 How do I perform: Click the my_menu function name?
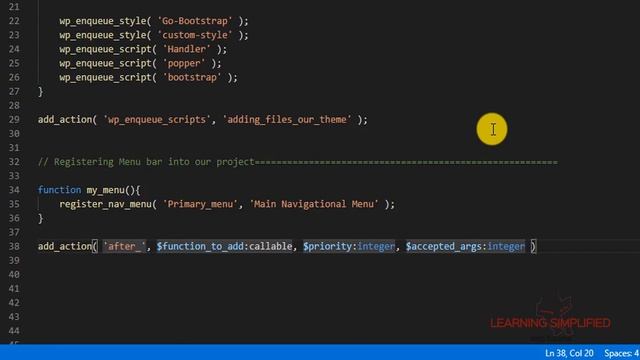coord(105,190)
